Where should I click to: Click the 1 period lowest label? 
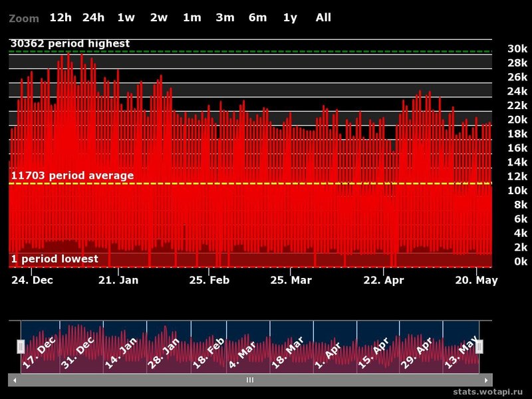click(53, 258)
